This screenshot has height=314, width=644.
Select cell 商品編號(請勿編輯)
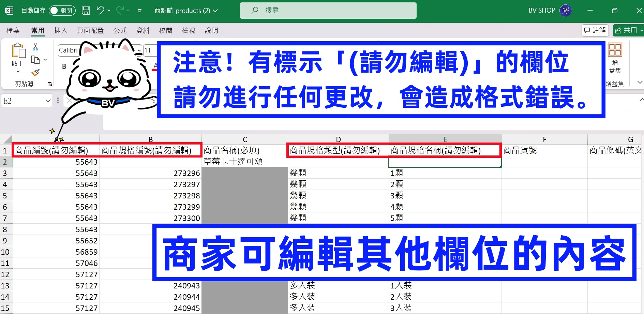[56, 150]
